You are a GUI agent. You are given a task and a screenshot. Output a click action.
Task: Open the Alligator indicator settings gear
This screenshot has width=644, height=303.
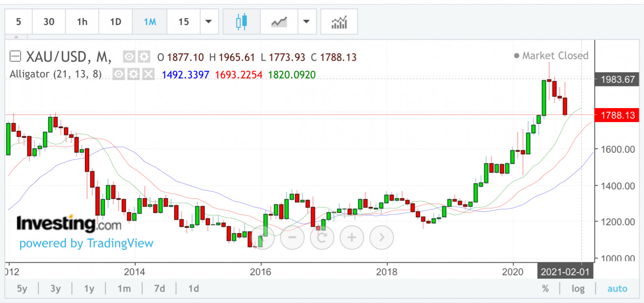click(x=134, y=74)
